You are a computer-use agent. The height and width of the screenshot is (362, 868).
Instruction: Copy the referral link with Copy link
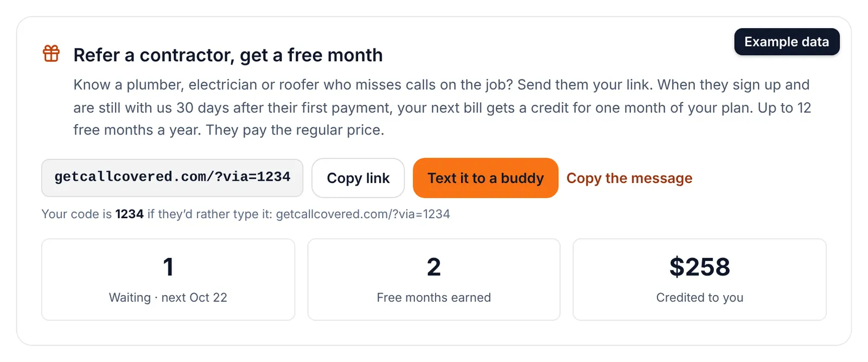(358, 178)
